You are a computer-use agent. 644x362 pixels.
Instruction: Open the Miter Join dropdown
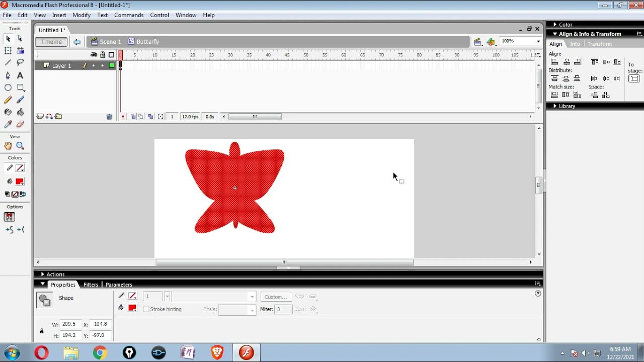[313, 309]
